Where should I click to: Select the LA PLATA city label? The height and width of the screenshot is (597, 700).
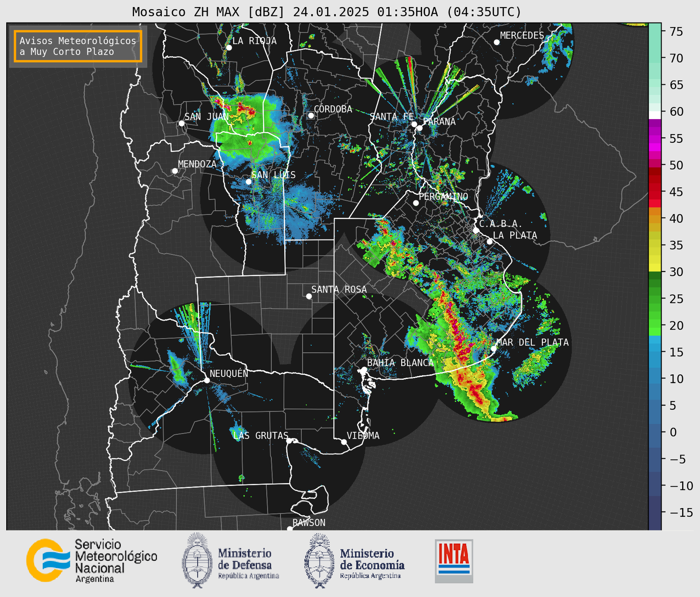click(x=515, y=235)
